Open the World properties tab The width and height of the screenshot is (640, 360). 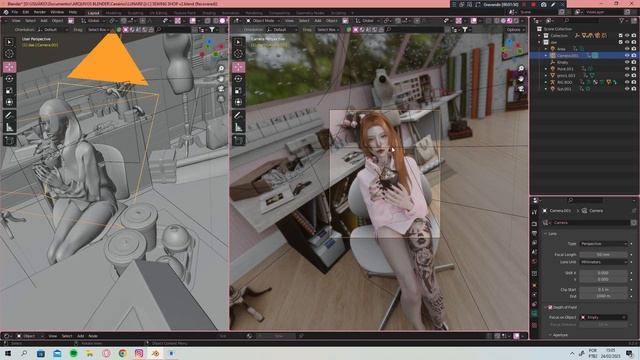click(x=534, y=263)
